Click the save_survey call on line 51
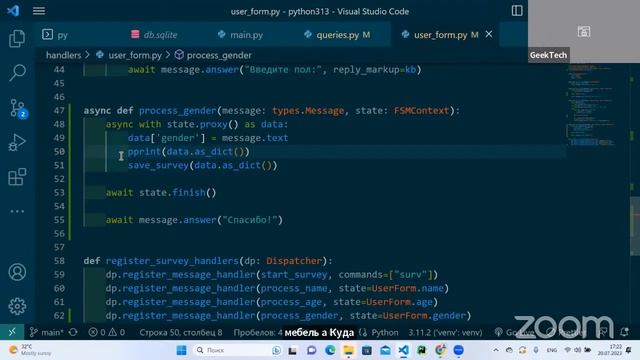 coord(158,165)
